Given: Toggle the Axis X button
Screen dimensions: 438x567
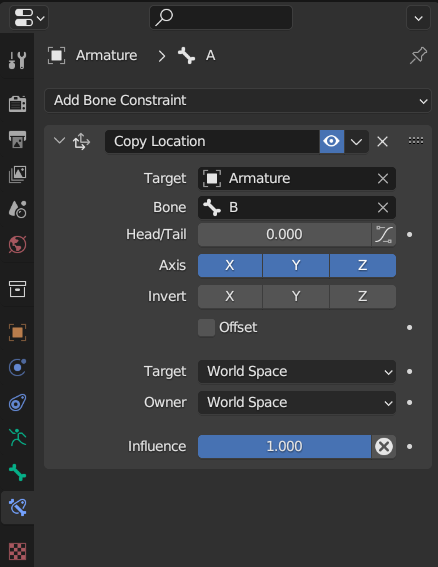Looking at the screenshot, I should (x=230, y=265).
